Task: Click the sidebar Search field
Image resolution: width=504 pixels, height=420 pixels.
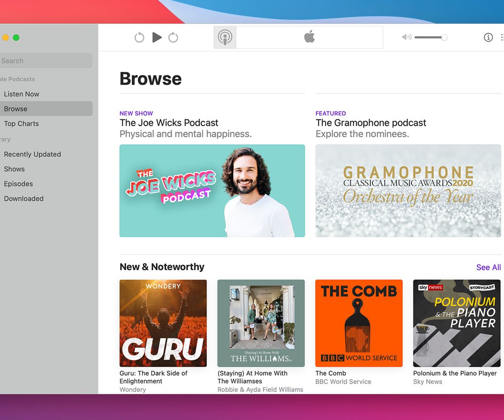Action: [x=45, y=60]
